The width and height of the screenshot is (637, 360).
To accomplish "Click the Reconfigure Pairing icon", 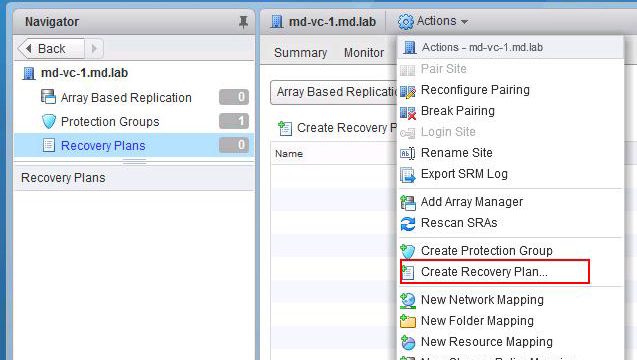I will pos(408,91).
